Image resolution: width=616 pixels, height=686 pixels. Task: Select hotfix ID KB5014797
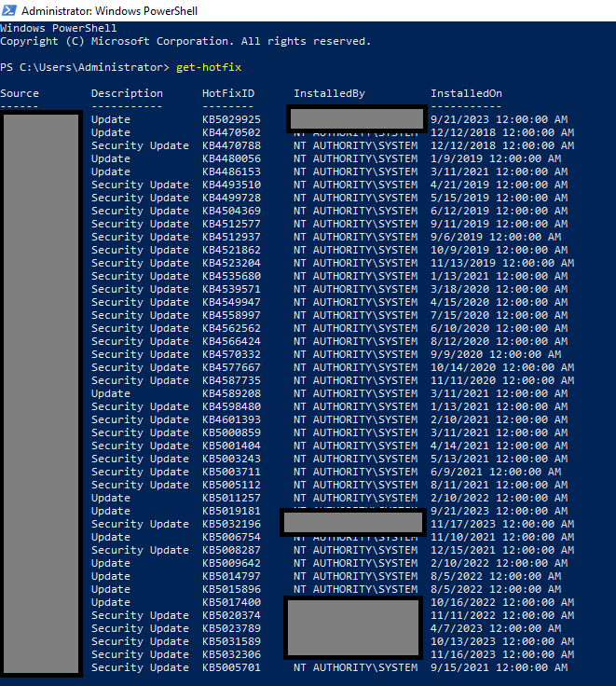click(231, 576)
